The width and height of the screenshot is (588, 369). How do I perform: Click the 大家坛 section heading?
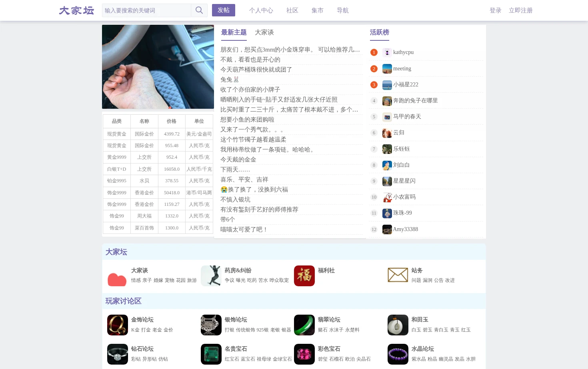[x=116, y=252]
